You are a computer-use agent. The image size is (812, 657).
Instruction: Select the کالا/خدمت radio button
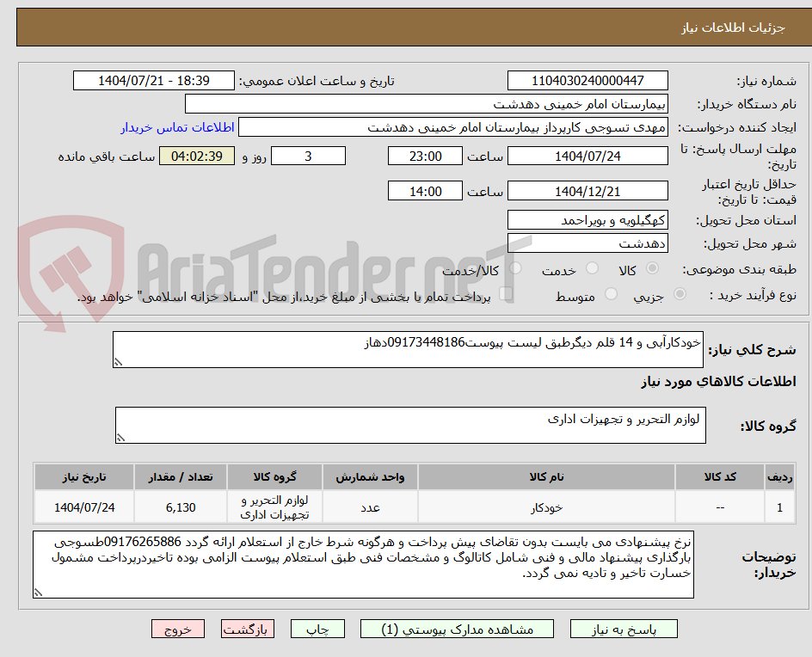click(514, 267)
